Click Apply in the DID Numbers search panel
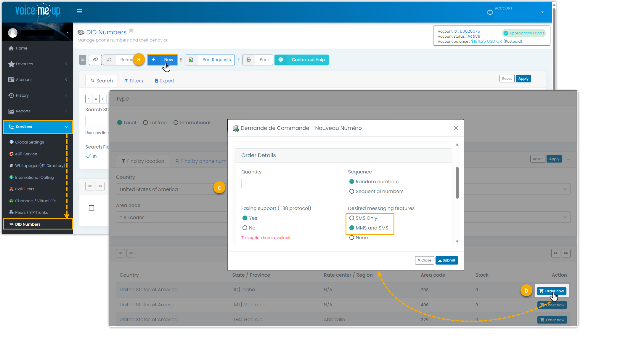 (x=523, y=79)
